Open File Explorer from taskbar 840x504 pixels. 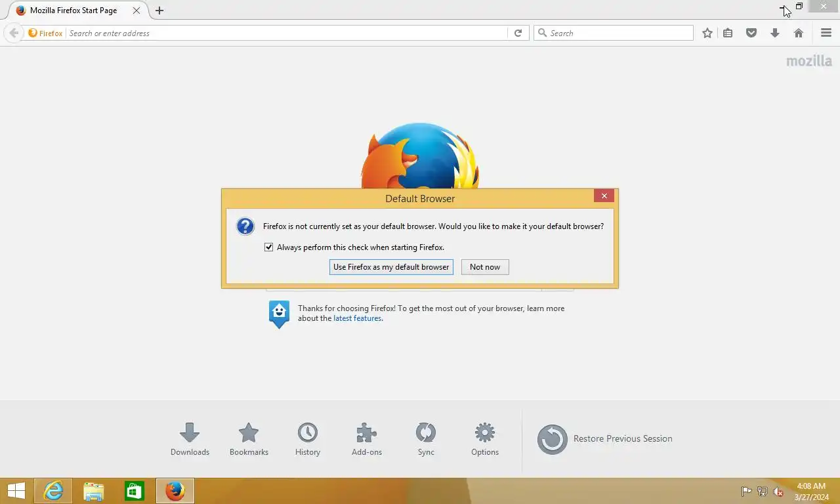(x=94, y=491)
